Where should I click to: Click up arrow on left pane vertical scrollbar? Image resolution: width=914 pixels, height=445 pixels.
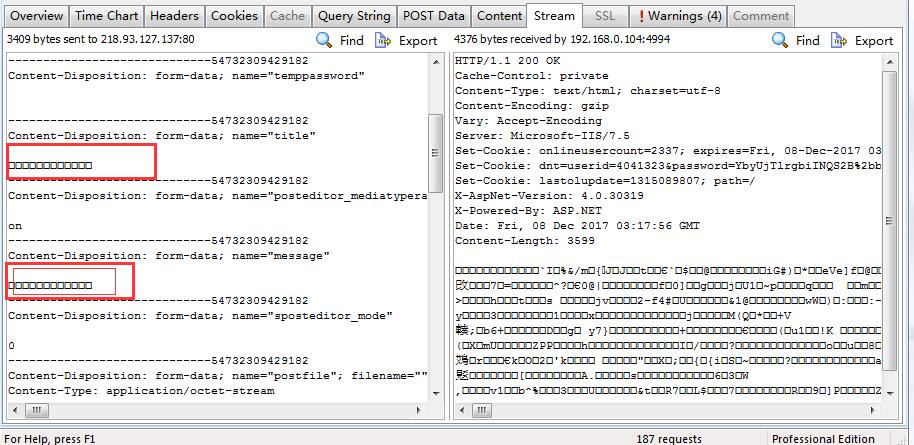436,62
